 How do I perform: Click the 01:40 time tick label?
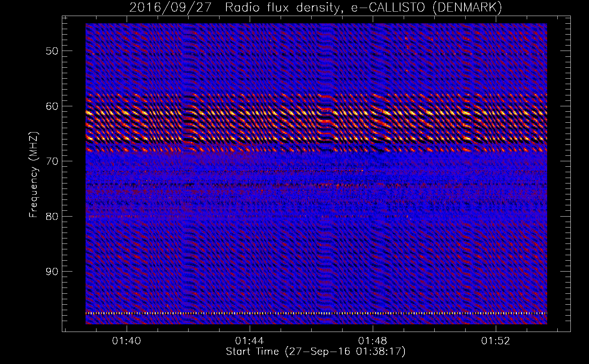(127, 341)
